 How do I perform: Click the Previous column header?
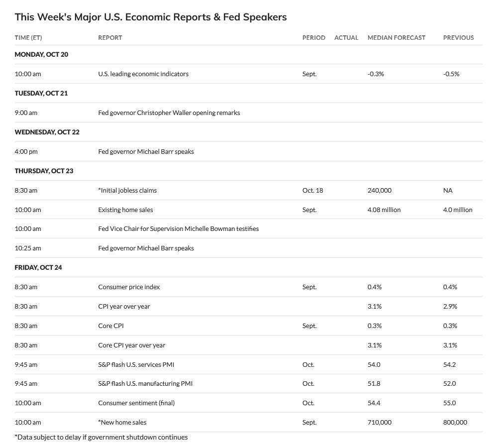tap(458, 37)
